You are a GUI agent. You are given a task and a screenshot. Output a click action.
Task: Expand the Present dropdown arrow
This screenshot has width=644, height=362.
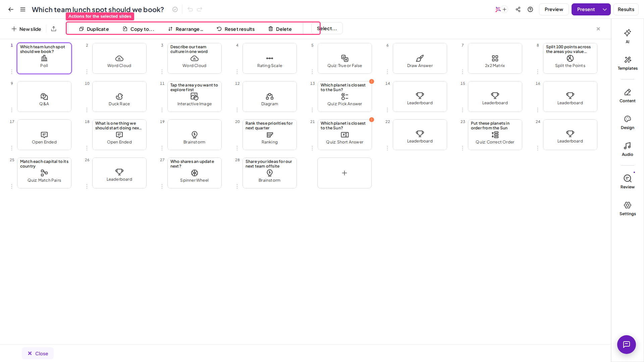click(604, 9)
